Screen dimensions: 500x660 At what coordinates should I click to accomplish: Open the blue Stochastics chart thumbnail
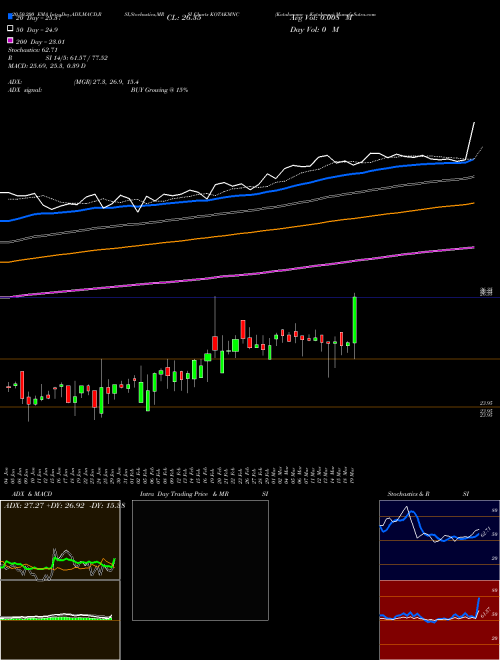coord(439,540)
